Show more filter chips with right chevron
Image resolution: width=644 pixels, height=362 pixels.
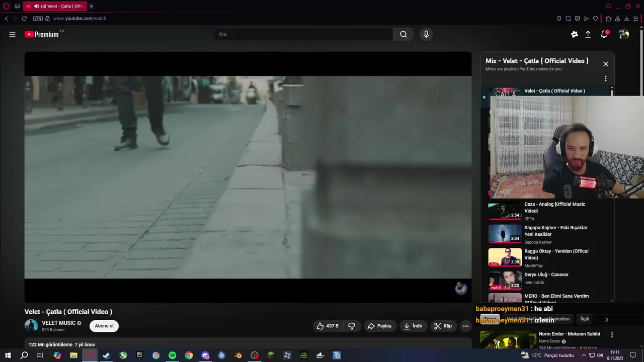pos(606,319)
